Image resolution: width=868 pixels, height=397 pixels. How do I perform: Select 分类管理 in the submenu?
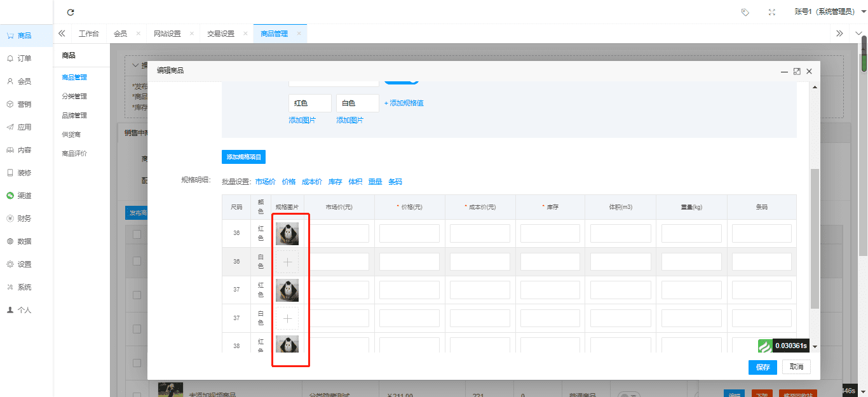coord(74,97)
